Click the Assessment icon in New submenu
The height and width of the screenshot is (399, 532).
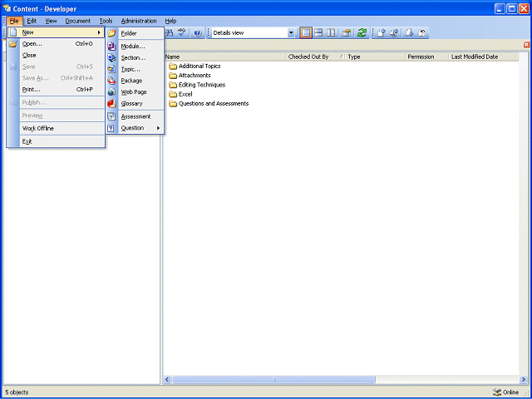pyautogui.click(x=111, y=116)
